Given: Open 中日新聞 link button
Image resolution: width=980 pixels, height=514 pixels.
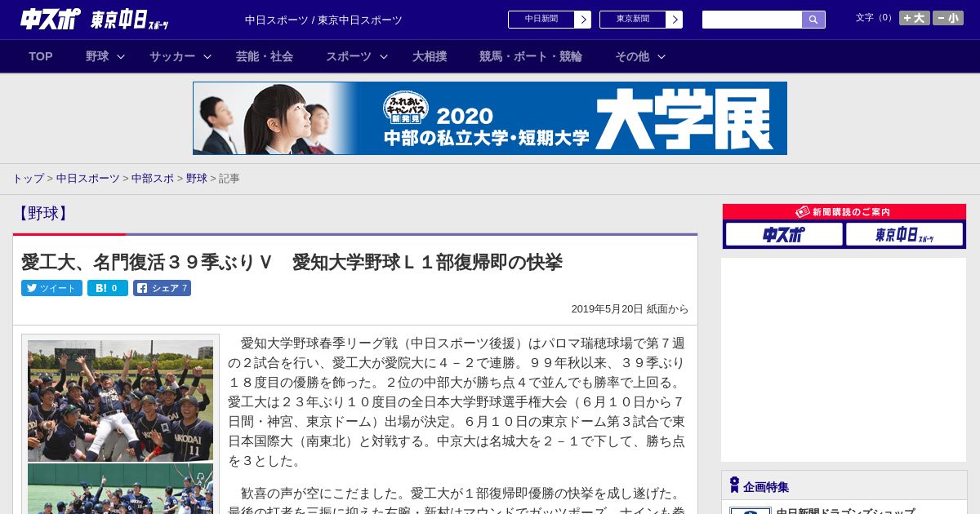Looking at the screenshot, I should (x=541, y=20).
